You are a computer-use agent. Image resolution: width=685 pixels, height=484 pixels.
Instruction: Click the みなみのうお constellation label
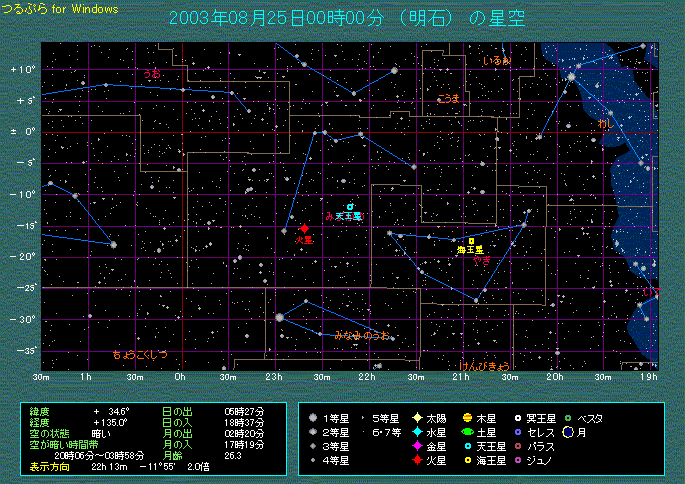point(362,334)
